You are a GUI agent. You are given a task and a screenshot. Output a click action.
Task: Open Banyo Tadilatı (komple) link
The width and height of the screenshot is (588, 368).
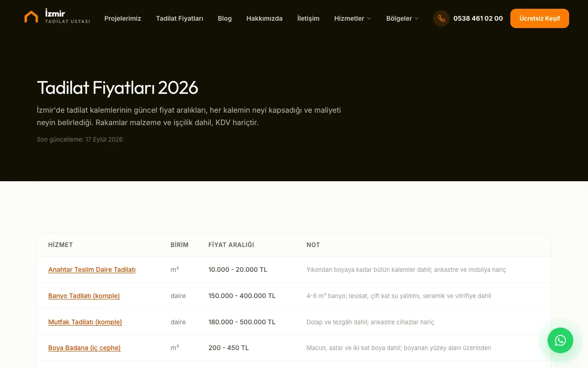(84, 296)
